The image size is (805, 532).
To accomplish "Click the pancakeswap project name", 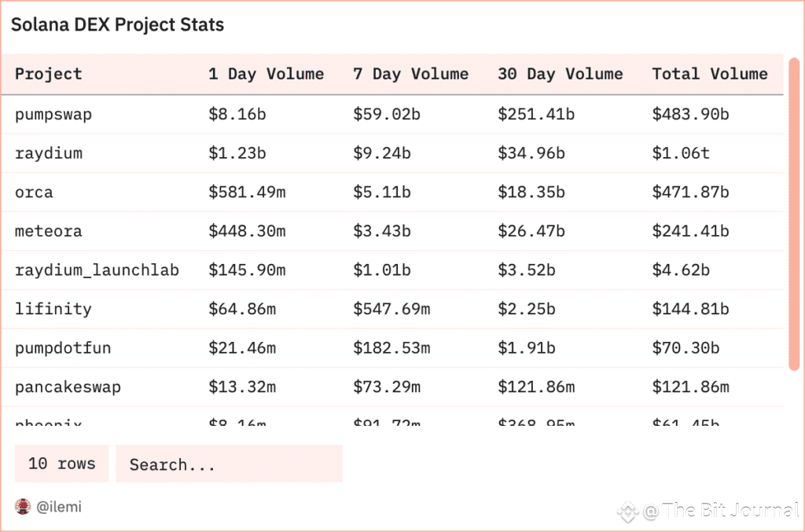I will 68,387.
